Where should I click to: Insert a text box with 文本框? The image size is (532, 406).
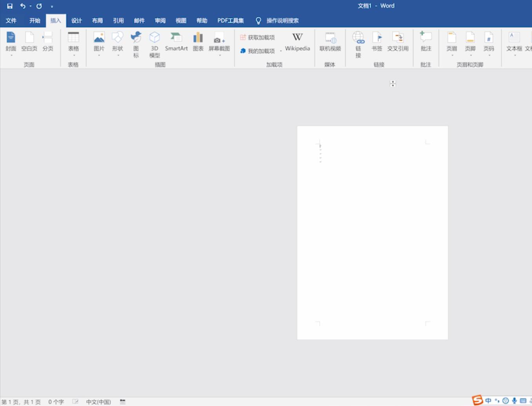(514, 44)
